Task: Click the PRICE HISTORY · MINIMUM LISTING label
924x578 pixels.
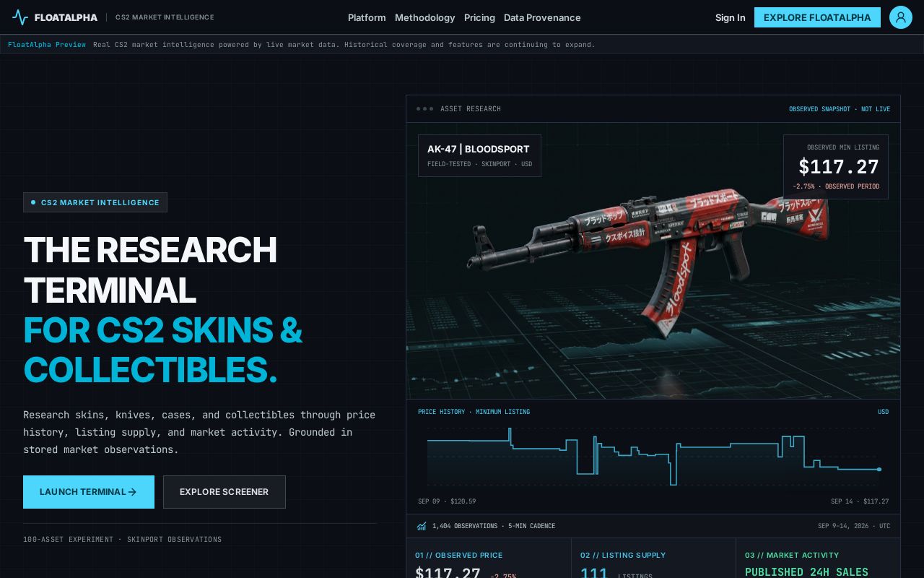Action: [x=474, y=412]
